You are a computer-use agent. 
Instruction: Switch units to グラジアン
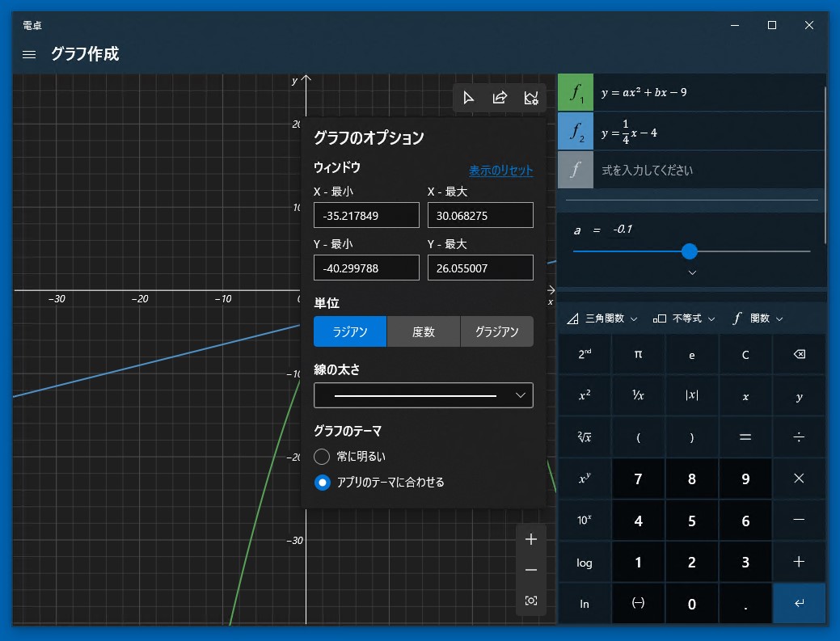[496, 331]
